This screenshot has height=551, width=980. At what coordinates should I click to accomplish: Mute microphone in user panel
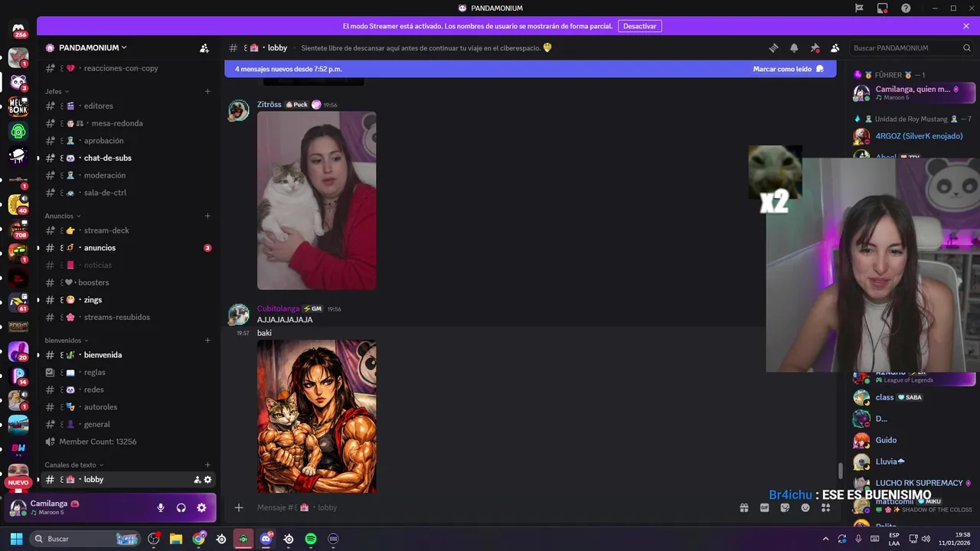[161, 507]
